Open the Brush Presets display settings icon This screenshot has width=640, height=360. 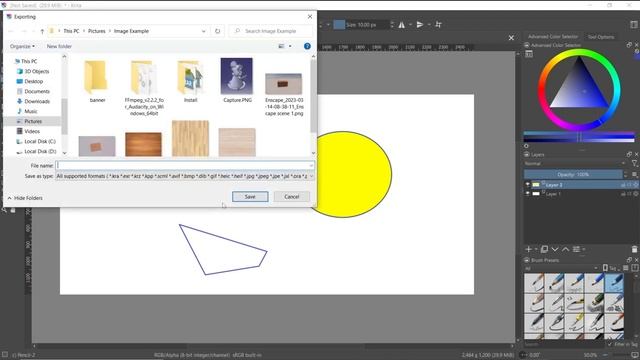pyautogui.click(x=626, y=268)
